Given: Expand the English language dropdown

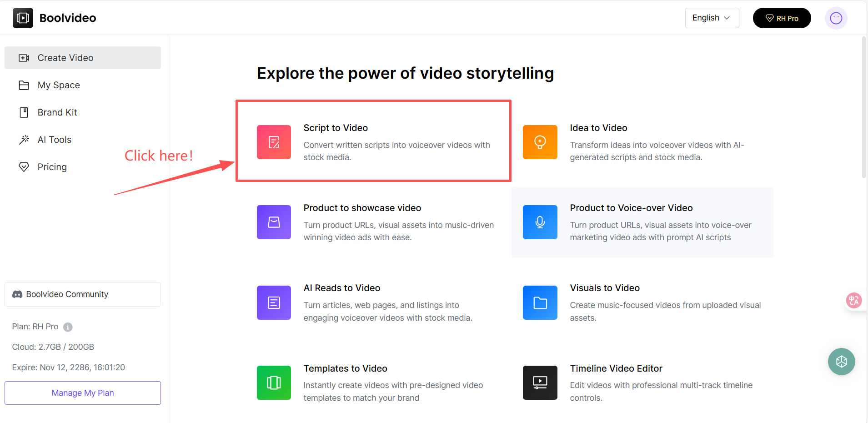Looking at the screenshot, I should coord(712,18).
